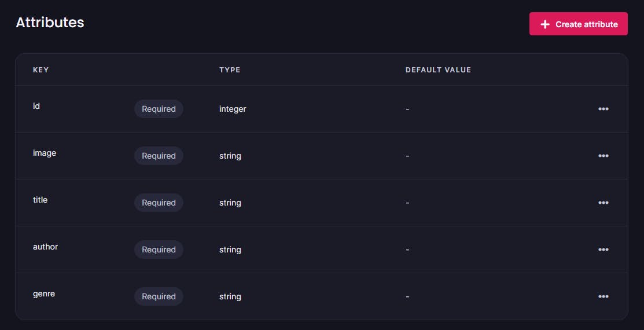The height and width of the screenshot is (330, 644).
Task: Click the Required badge on id row
Action: pyautogui.click(x=159, y=109)
